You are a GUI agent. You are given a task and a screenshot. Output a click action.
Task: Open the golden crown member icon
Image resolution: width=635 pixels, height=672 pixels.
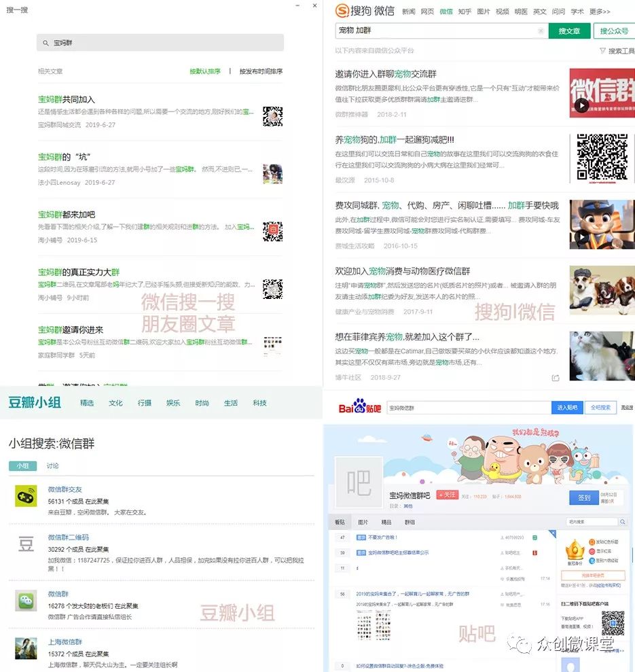click(x=575, y=550)
